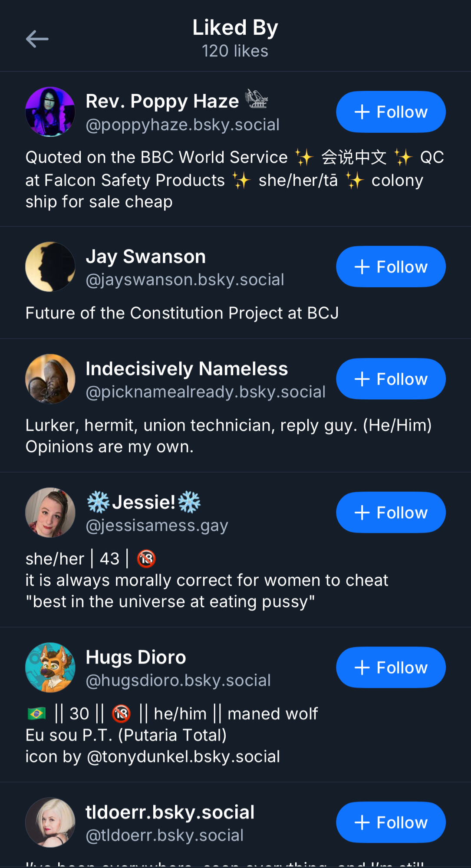Open Jessie's profile picture
The width and height of the screenshot is (471, 868).
click(50, 513)
